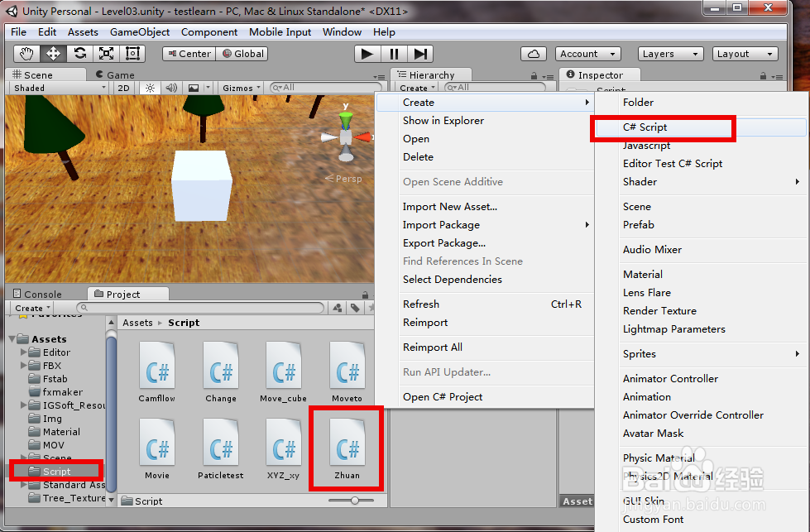
Task: Open the Component menu
Action: click(209, 32)
